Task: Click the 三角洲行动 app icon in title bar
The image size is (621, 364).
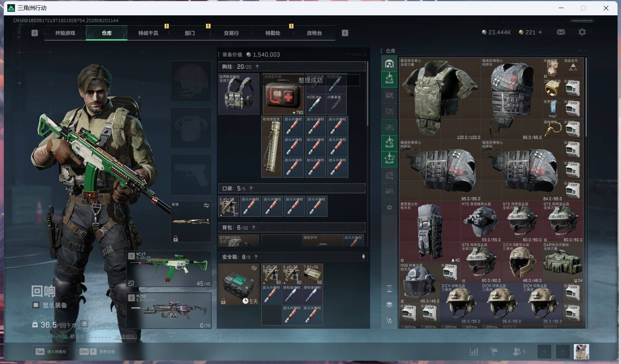Action: pos(11,8)
